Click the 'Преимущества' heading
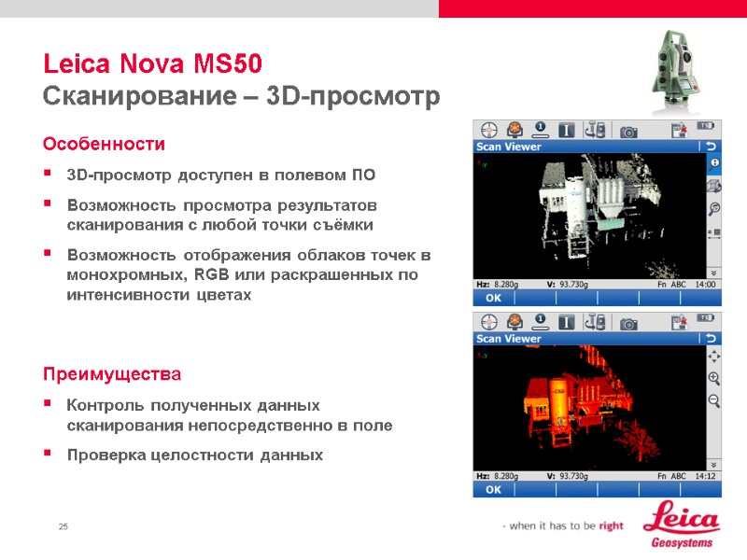Image resolution: width=747 pixels, height=560 pixels. (x=112, y=374)
